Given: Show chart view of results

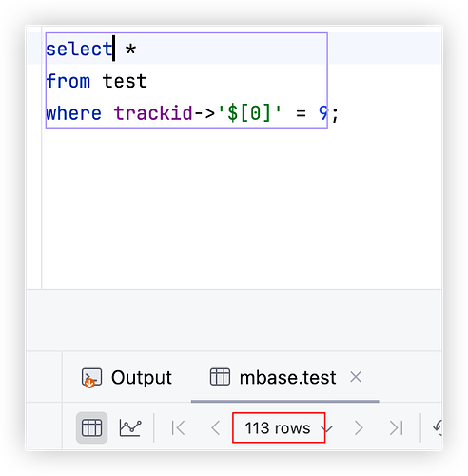Looking at the screenshot, I should [130, 427].
